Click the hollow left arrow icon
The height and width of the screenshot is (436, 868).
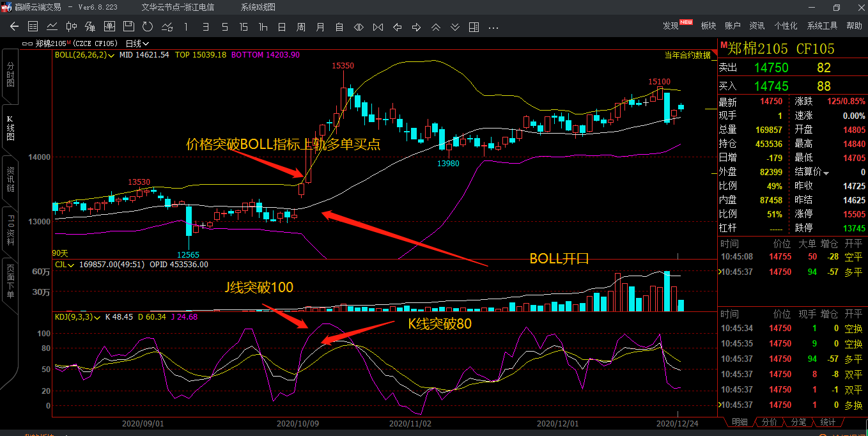tap(397, 27)
